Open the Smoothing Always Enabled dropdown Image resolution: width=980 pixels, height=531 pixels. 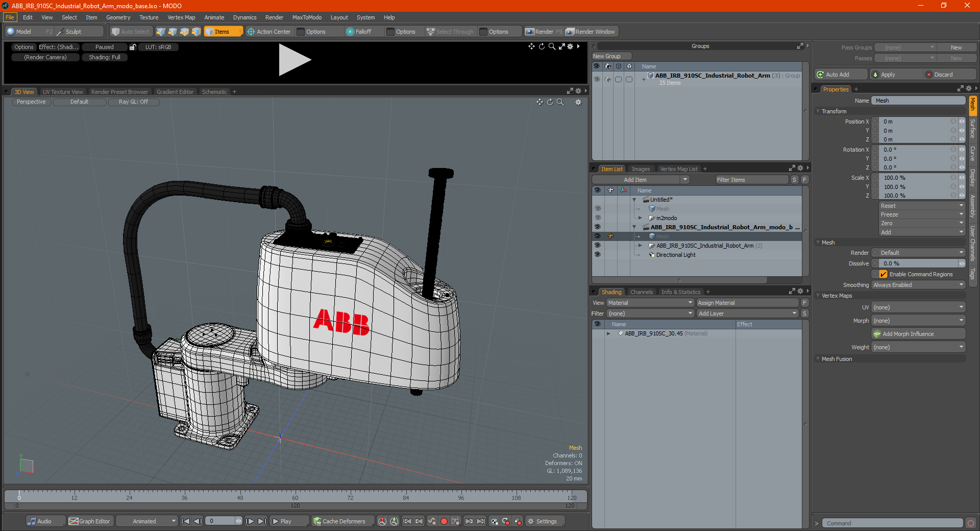[918, 285]
